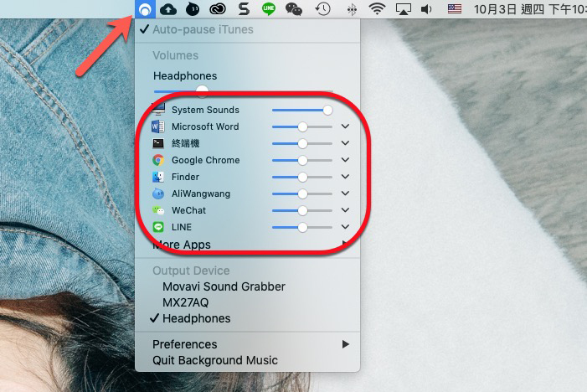
Task: Click the menu bar date and time
Action: [530, 9]
